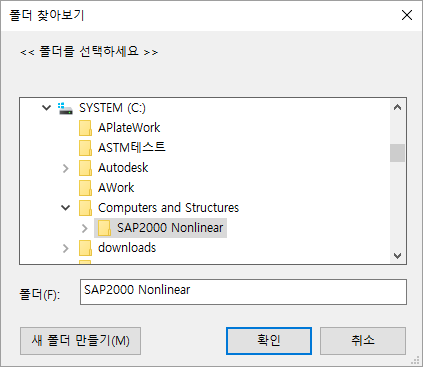Click the 새 폴더 만들기(M) button
This screenshot has width=423, height=367.
pos(80,341)
